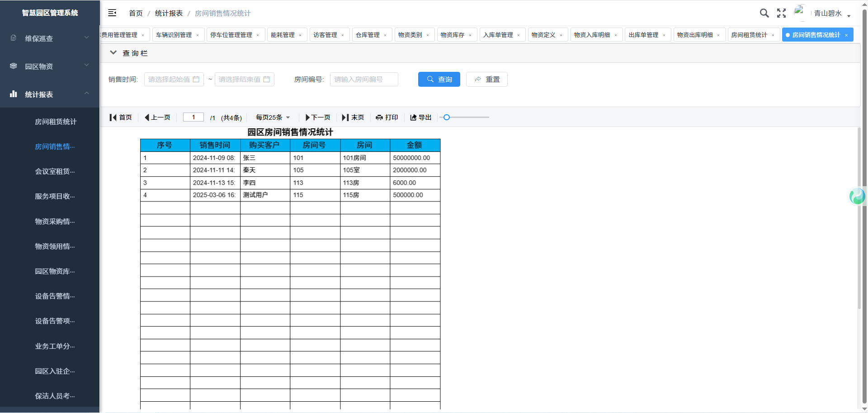Open the 青山碧水 user dropdown
This screenshot has width=868, height=413.
[832, 14]
